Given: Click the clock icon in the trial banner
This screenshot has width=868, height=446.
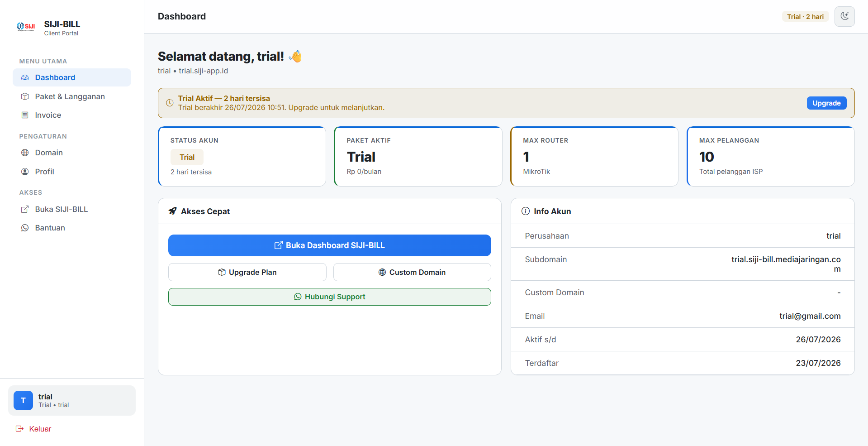Looking at the screenshot, I should pyautogui.click(x=170, y=103).
